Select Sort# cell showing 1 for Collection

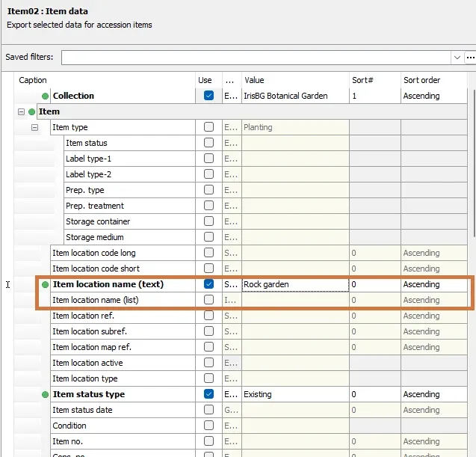tap(375, 96)
